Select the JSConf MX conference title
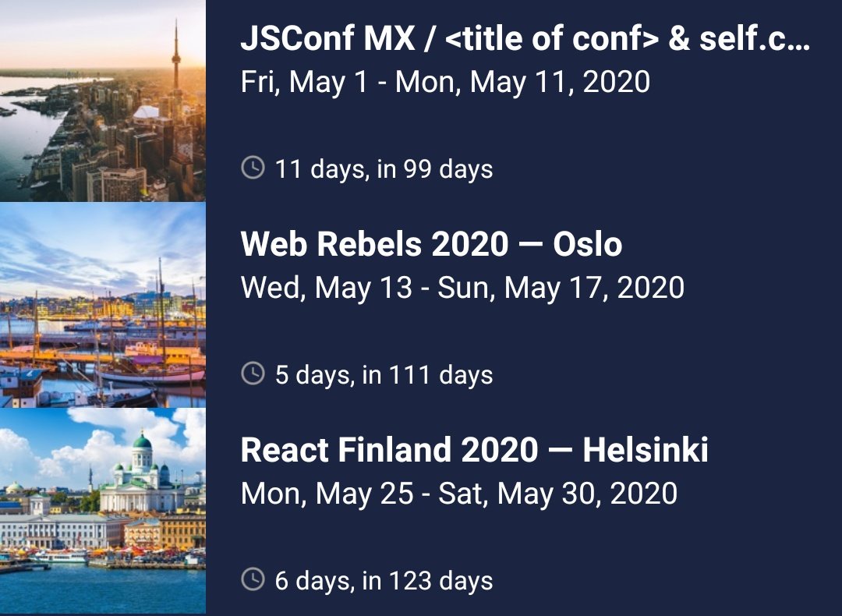This screenshot has width=842, height=616. [x=525, y=38]
